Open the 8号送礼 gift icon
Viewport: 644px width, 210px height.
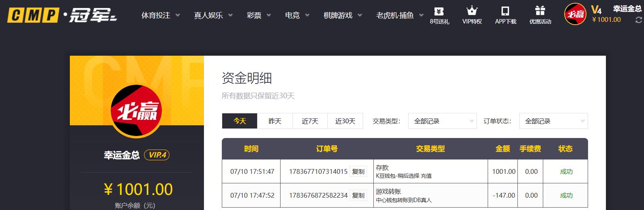point(439,15)
